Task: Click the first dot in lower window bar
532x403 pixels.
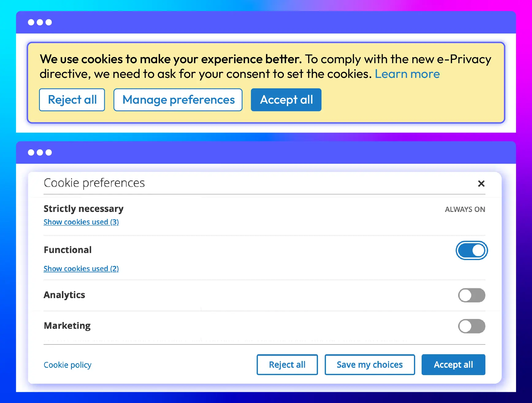Action: coord(31,152)
